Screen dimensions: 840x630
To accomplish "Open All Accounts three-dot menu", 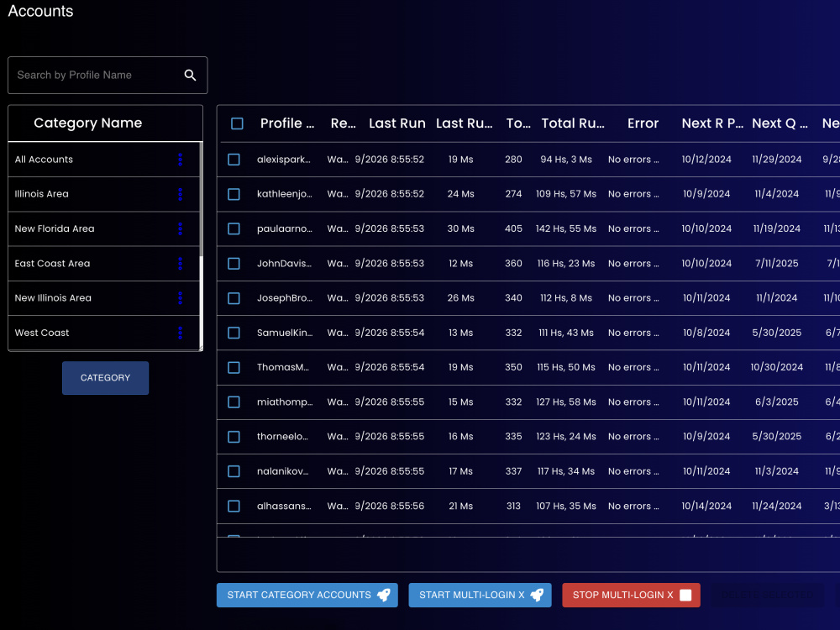I will tap(180, 159).
